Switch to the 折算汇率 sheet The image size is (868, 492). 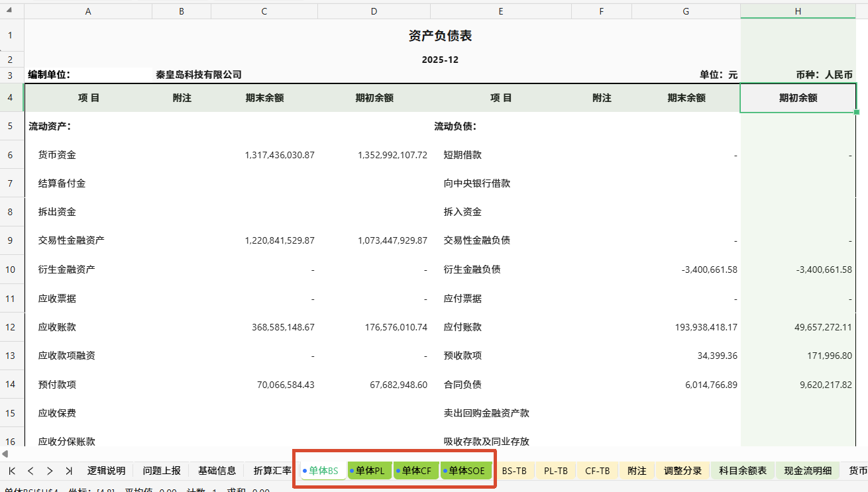coord(272,471)
